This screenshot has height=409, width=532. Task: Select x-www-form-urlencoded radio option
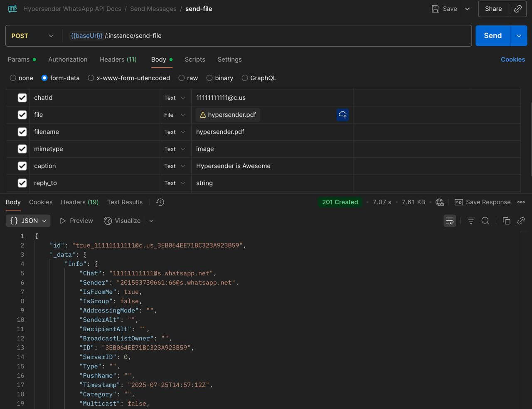91,78
